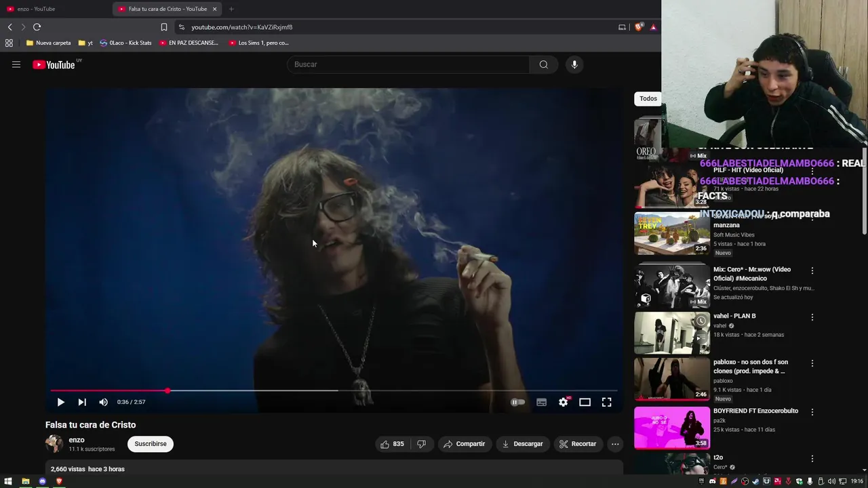This screenshot has width=868, height=488.
Task: Skip to the next video
Action: [82, 402]
